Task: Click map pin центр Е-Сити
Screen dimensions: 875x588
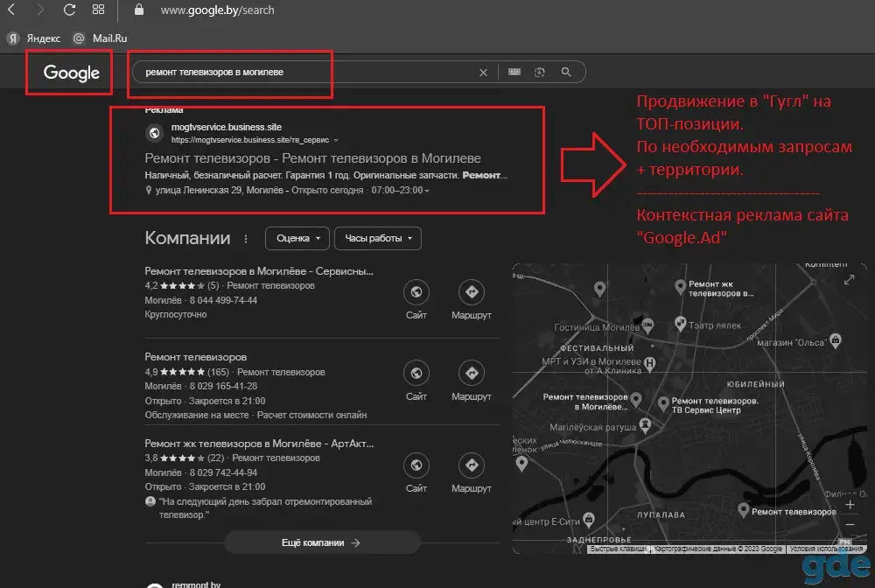Action: pos(589,520)
